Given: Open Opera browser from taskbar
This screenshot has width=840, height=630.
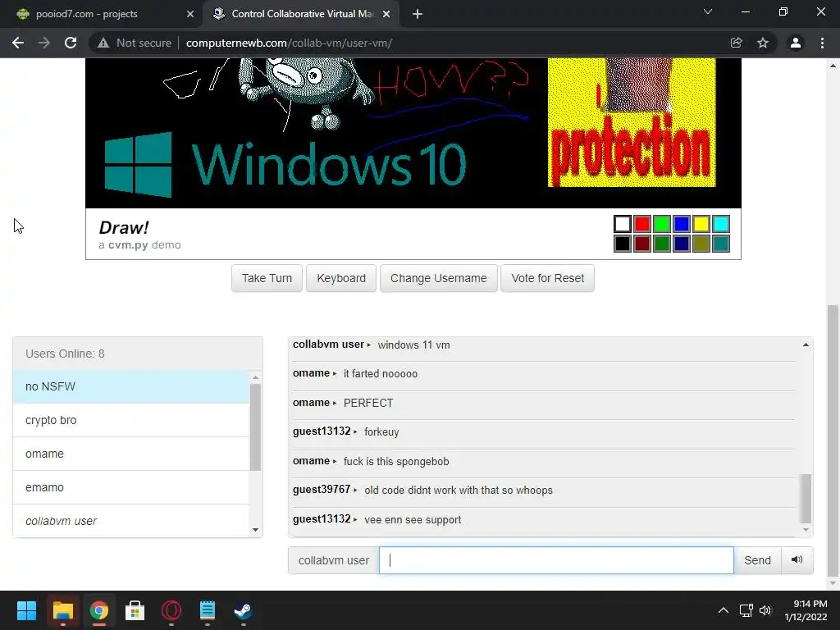Looking at the screenshot, I should tap(171, 610).
